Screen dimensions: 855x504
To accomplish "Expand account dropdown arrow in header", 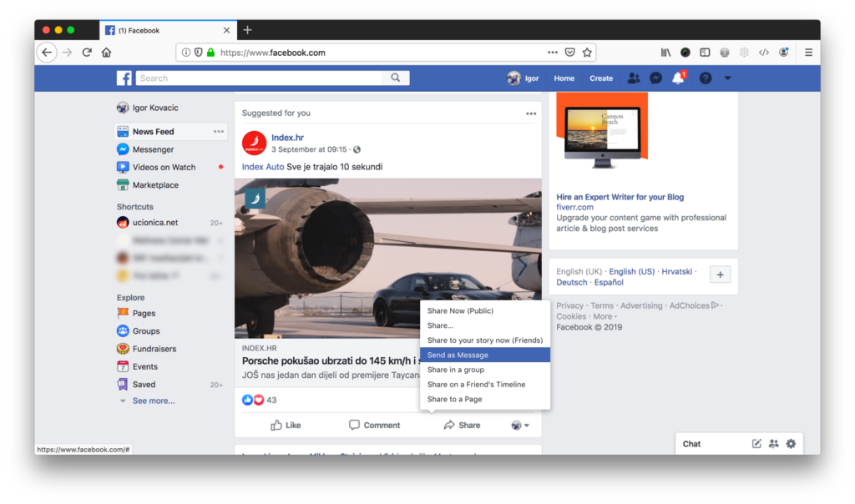I will [x=727, y=78].
